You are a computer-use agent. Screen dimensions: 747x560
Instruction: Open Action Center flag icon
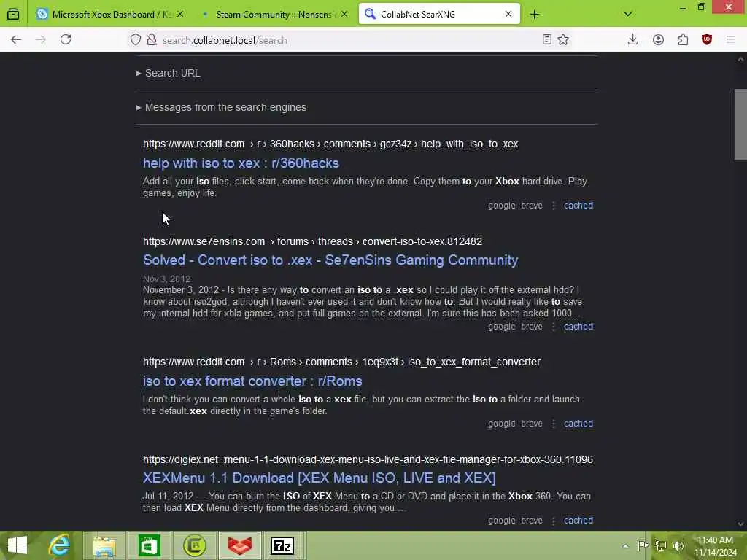tap(643, 545)
